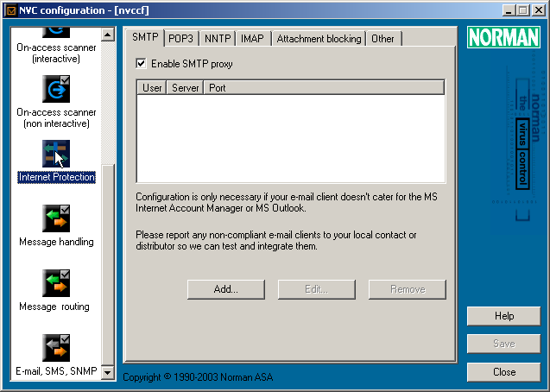The width and height of the screenshot is (550, 392).
Task: Click the sidebar scrollbar thumb
Action: (x=108, y=265)
